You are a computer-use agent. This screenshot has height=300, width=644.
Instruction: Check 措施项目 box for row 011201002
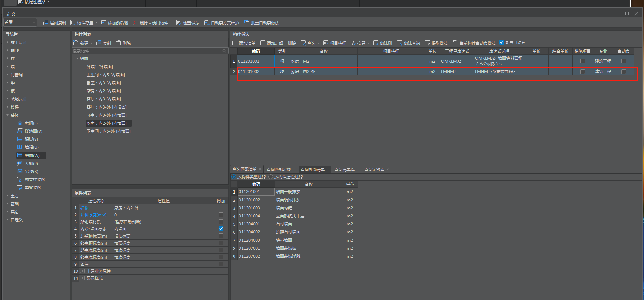(583, 72)
